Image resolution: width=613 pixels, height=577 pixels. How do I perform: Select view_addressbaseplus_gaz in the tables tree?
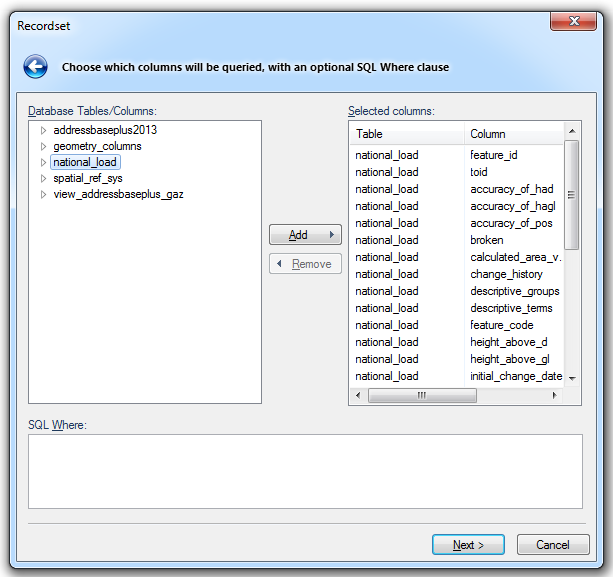(118, 195)
